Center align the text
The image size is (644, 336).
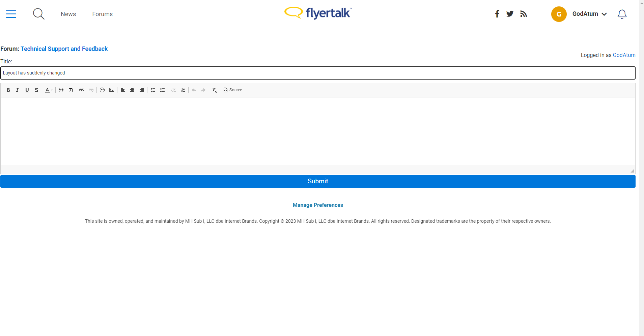point(132,90)
